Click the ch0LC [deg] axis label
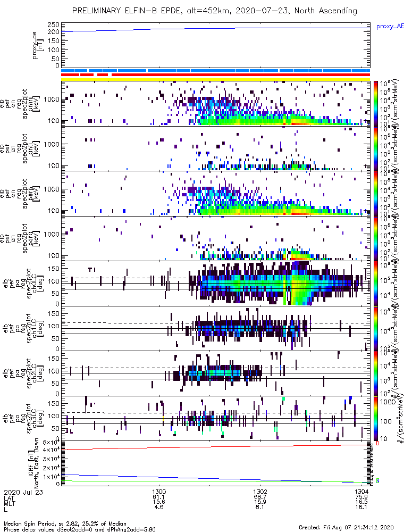Screen dimensions: 412x532 (38, 284)
